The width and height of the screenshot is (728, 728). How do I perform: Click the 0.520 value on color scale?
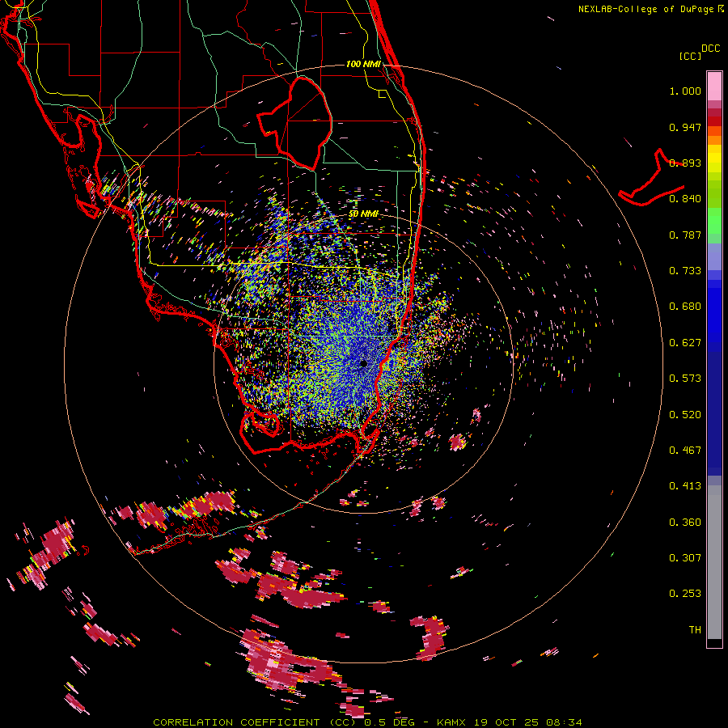pos(685,415)
